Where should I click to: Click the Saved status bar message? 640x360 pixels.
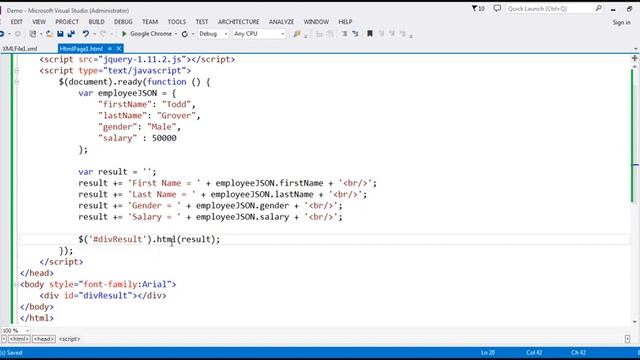[x=12, y=353]
